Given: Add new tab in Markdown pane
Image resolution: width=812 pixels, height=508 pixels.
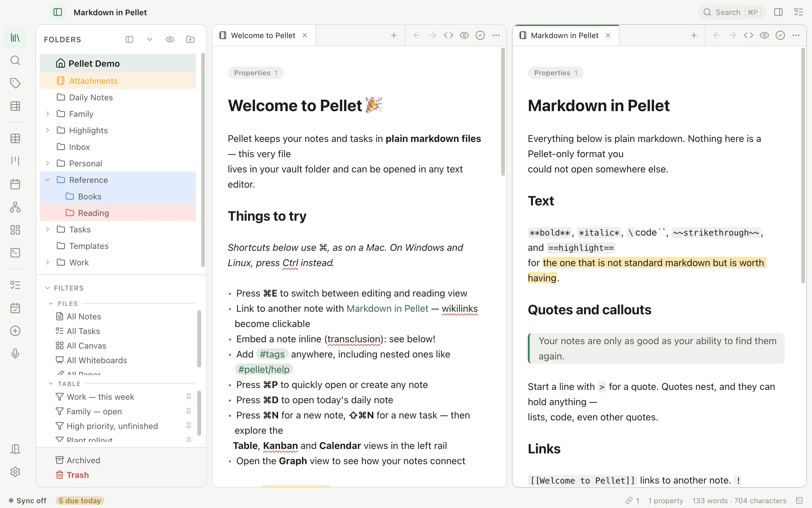Looking at the screenshot, I should point(694,35).
